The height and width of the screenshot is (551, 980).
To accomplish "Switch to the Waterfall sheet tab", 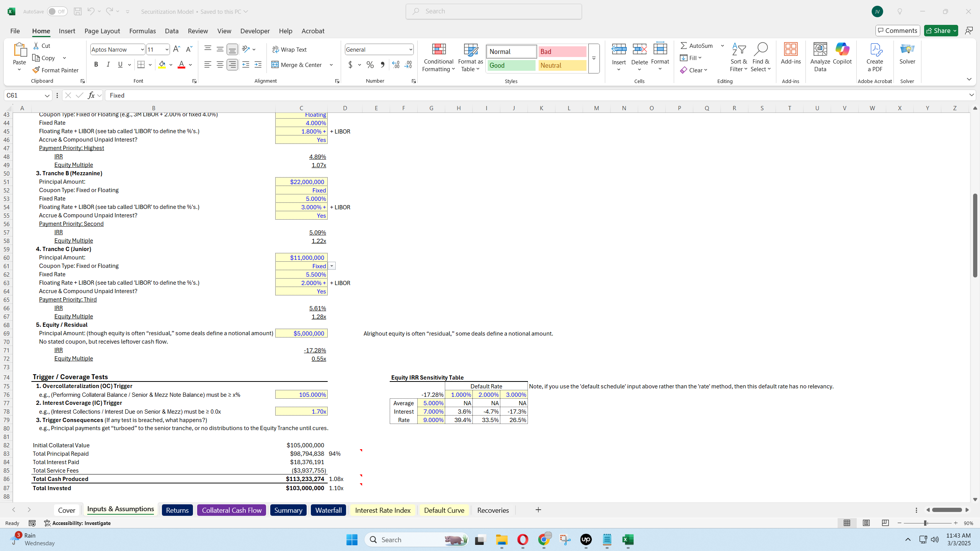I will click(328, 510).
